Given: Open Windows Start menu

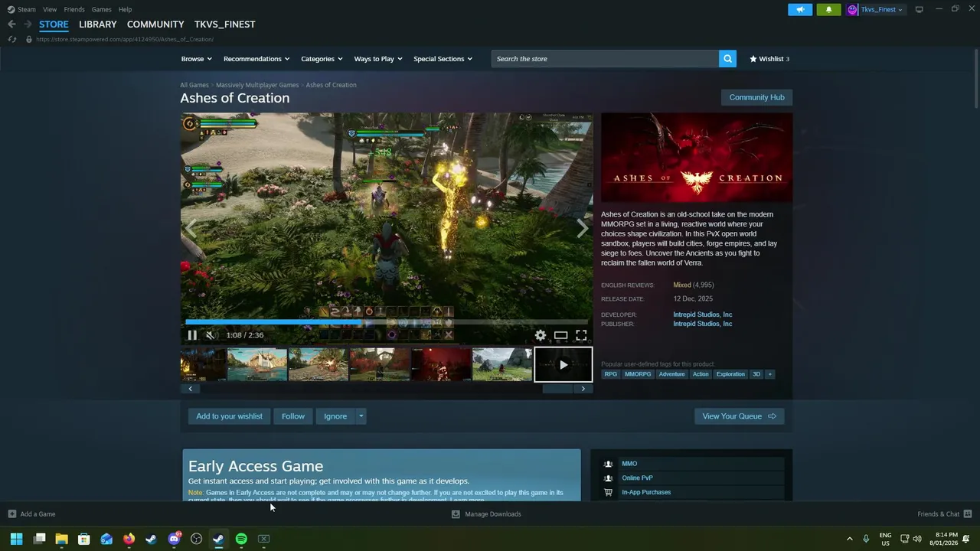Looking at the screenshot, I should 16,539.
